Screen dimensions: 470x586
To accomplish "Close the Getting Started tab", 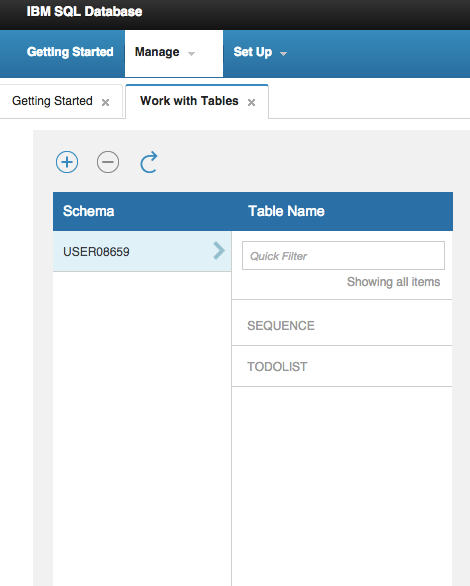I will [105, 102].
